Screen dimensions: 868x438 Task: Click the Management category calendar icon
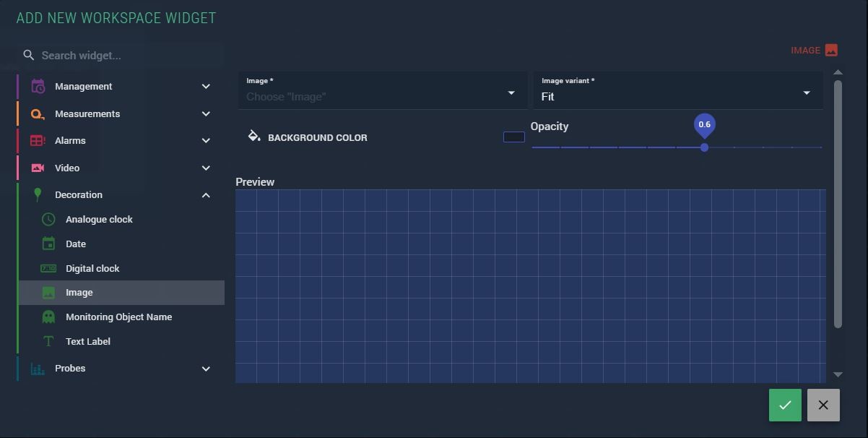[x=38, y=86]
